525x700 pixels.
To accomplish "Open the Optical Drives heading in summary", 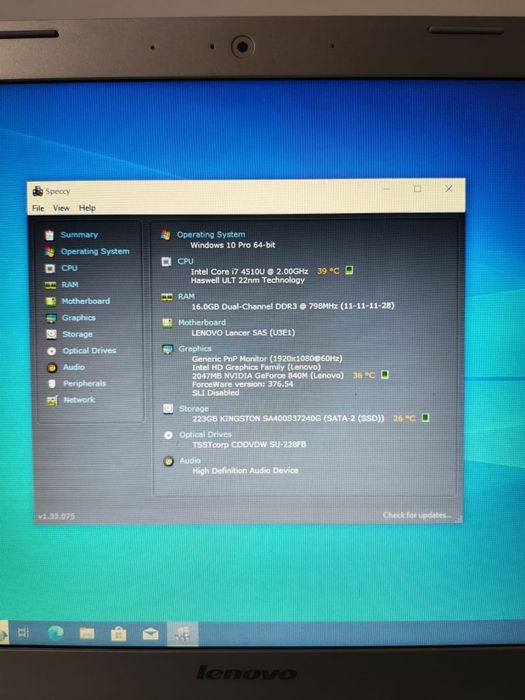I will [x=205, y=434].
